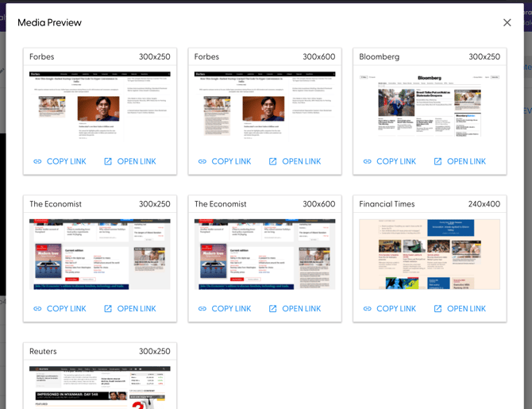Viewport: 532px width, 409px height.
Task: Click chain icon in Forbes 300x600 card
Action: click(x=202, y=161)
